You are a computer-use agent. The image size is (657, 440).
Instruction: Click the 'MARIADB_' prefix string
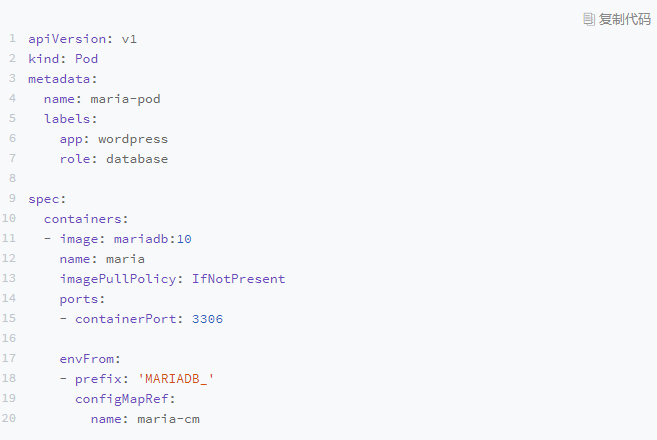pos(176,379)
